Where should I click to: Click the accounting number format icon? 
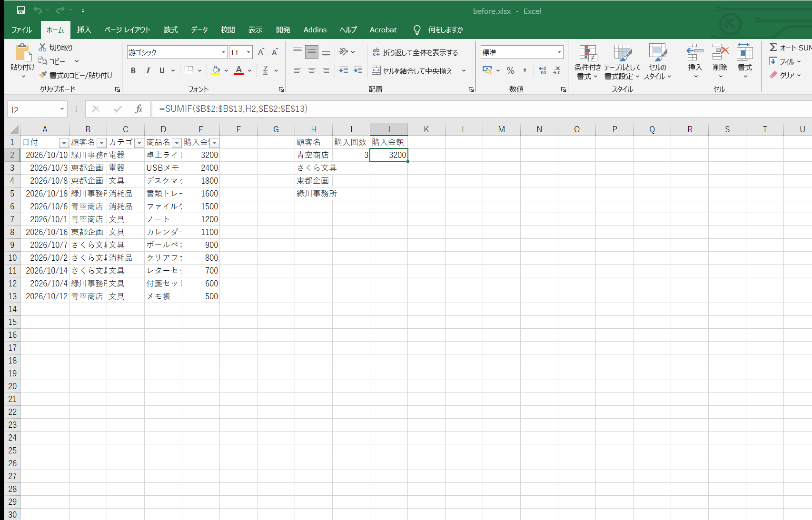pos(487,70)
